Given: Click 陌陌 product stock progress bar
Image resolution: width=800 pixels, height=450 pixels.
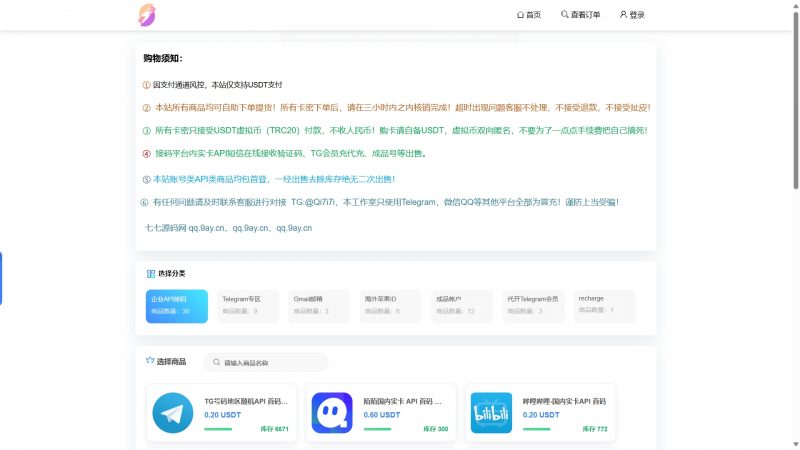Looking at the screenshot, I should pyautogui.click(x=377, y=429).
